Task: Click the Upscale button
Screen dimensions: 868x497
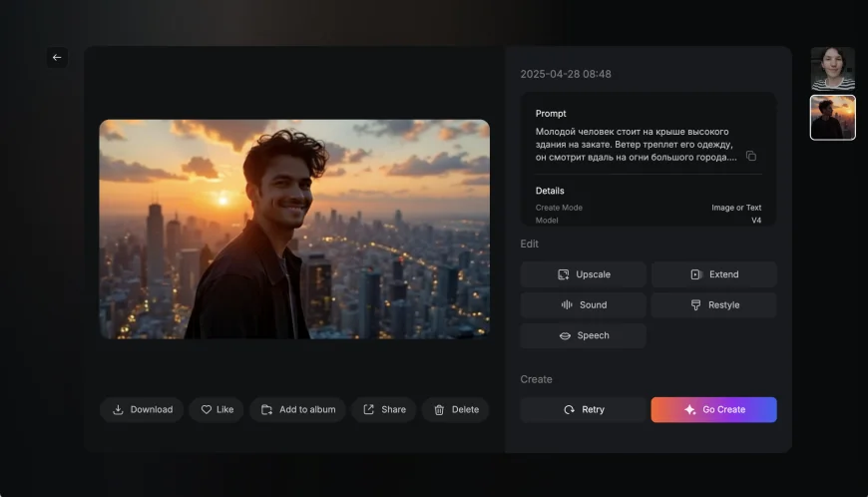Action: pyautogui.click(x=583, y=274)
